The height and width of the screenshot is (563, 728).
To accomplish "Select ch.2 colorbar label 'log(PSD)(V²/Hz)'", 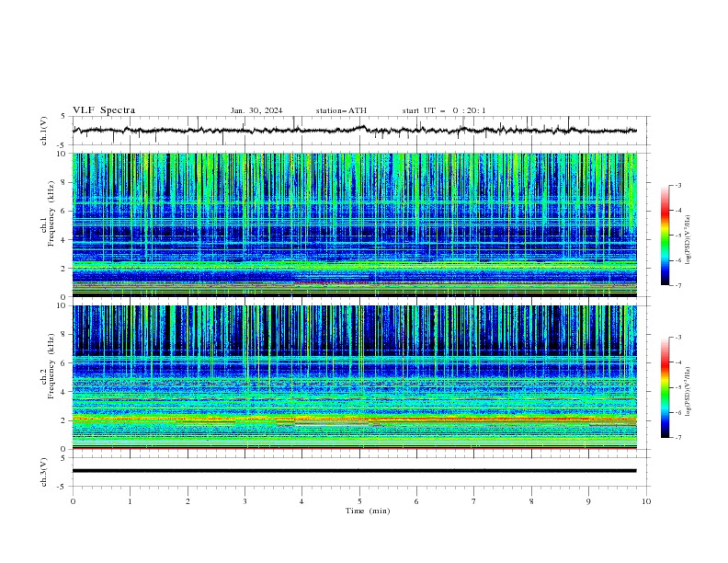I will click(688, 391).
